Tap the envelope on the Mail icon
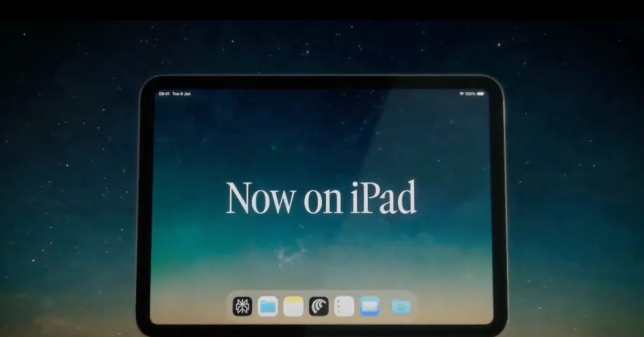Screen dimensions: 644x337 click(x=369, y=306)
